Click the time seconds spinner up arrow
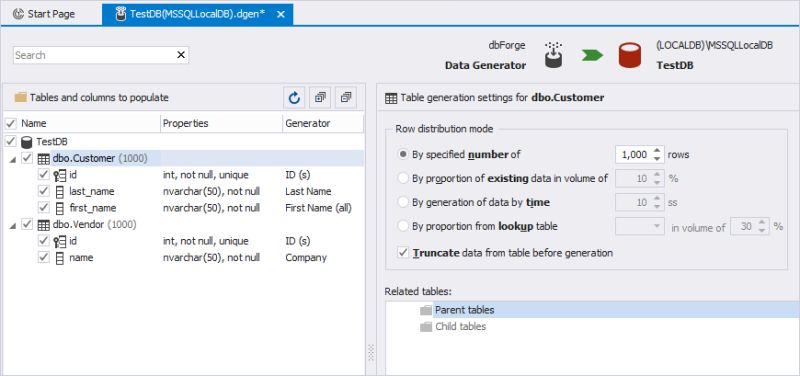The height and width of the screenshot is (376, 800). tap(657, 198)
